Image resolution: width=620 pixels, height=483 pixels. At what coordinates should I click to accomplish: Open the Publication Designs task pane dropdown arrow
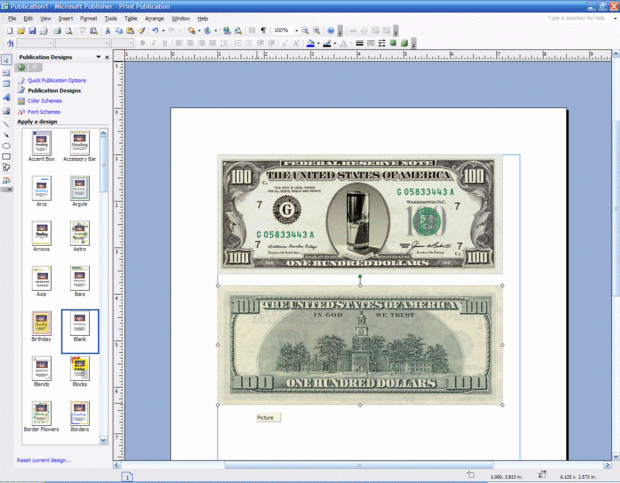[98, 57]
